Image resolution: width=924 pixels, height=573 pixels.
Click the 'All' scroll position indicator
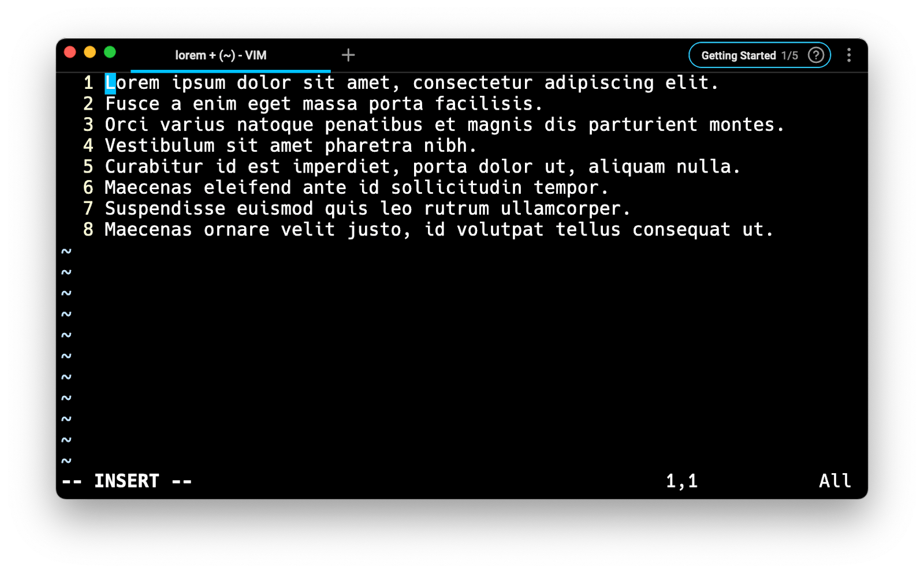[835, 481]
